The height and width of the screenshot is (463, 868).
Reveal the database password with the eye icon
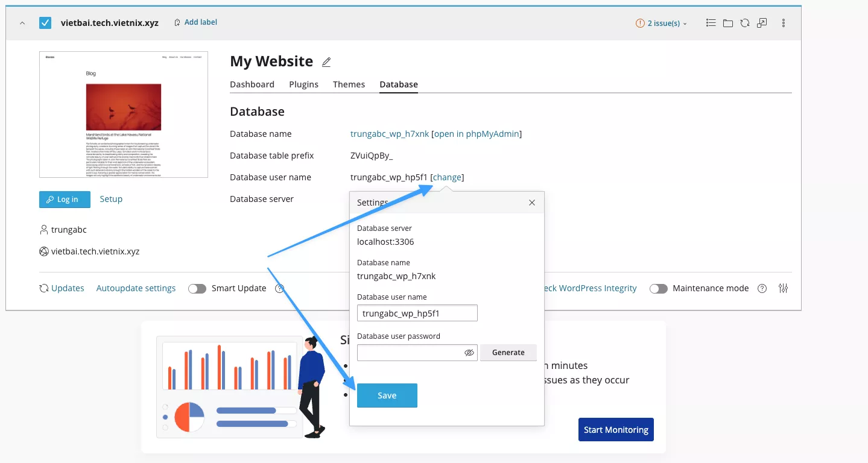coord(469,352)
